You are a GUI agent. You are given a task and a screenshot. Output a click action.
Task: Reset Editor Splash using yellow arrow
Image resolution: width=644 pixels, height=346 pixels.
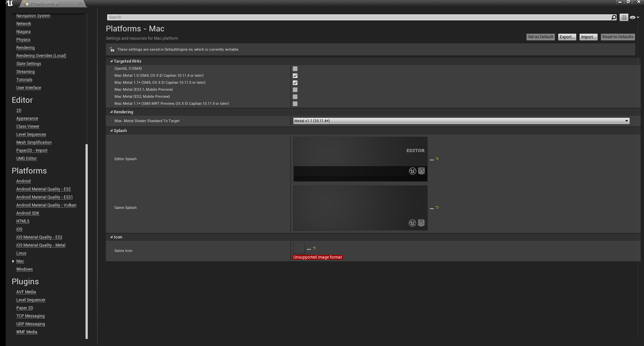pyautogui.click(x=437, y=159)
